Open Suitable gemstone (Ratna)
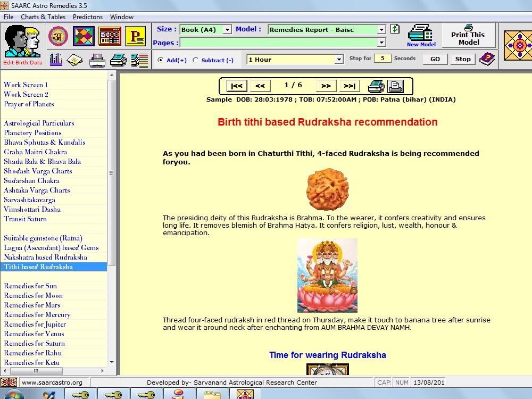 point(43,238)
